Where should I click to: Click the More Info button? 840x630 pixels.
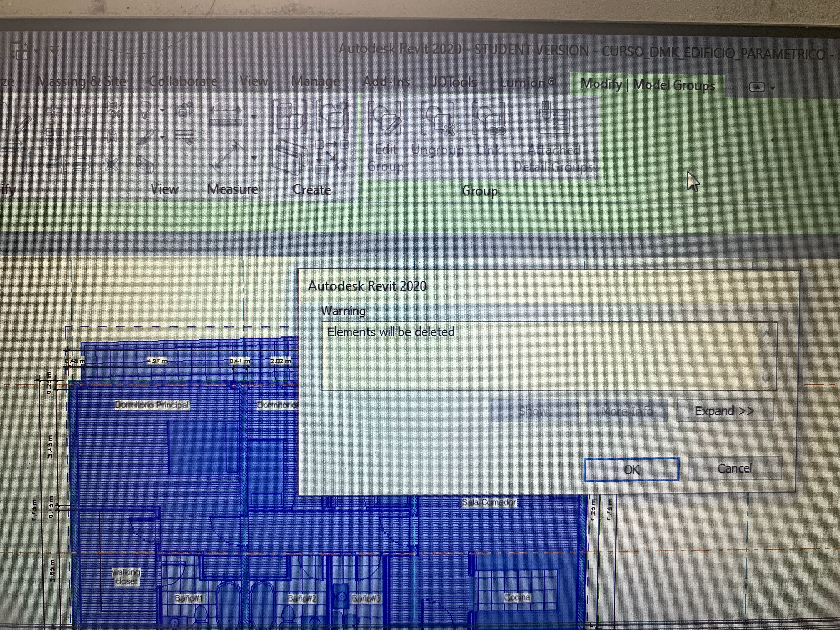[x=627, y=411]
